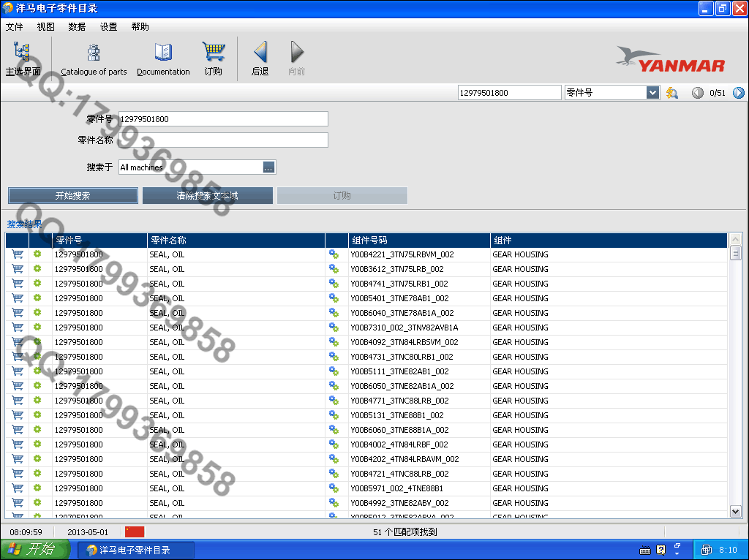Click the quick search magnifier icon

point(672,93)
